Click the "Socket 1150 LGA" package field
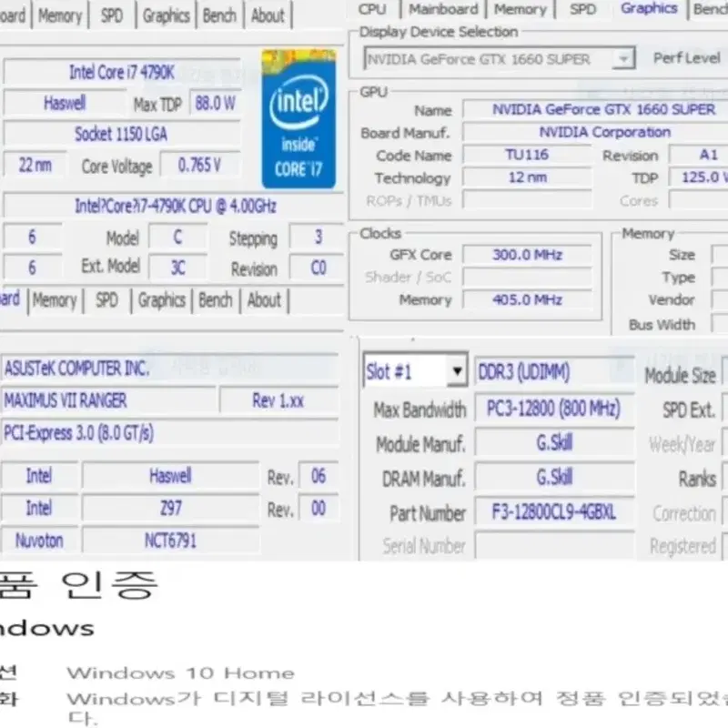 [122, 134]
